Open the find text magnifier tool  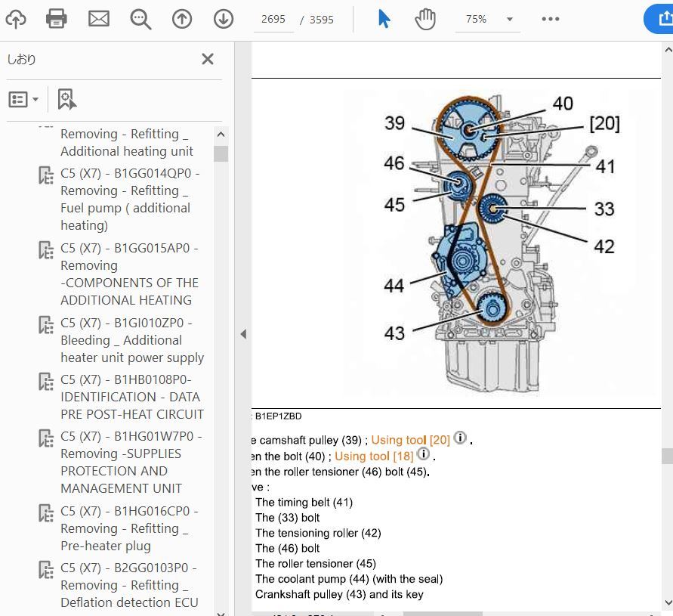coord(140,20)
